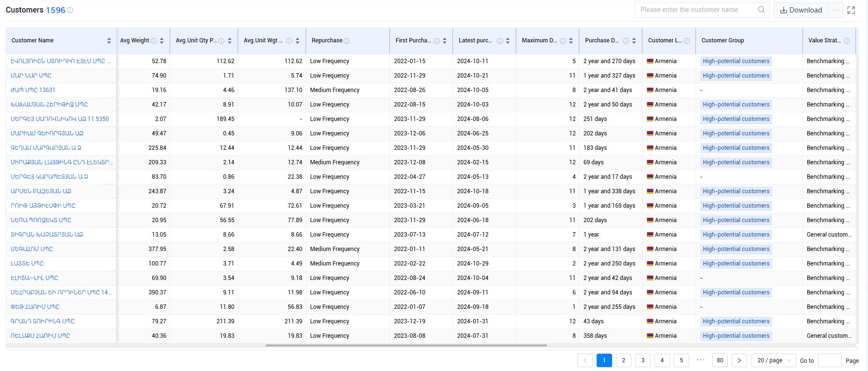Screen dimensions: 868x371
Task: Sort by Purchase D... column
Action: (634, 40)
